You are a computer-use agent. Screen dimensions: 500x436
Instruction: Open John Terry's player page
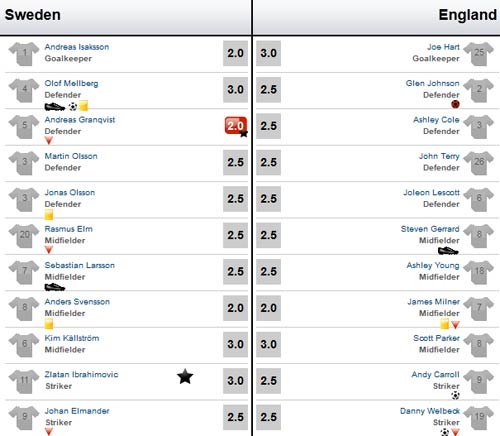point(439,156)
